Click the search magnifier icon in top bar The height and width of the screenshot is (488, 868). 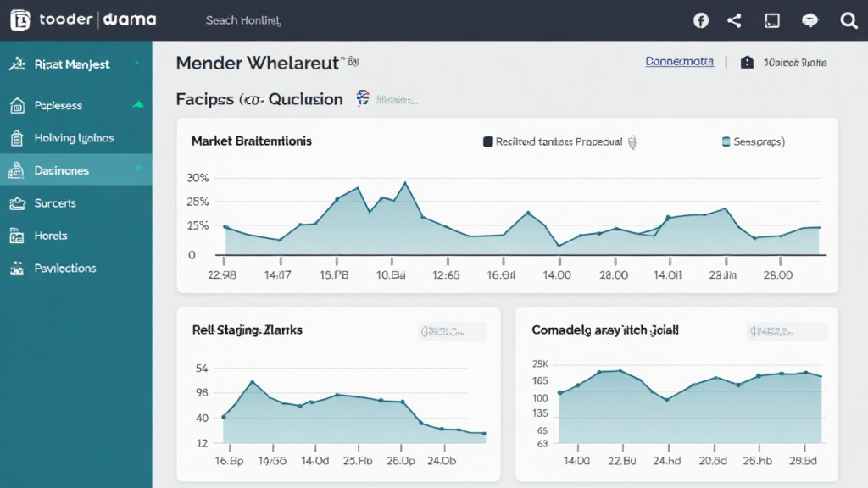849,20
